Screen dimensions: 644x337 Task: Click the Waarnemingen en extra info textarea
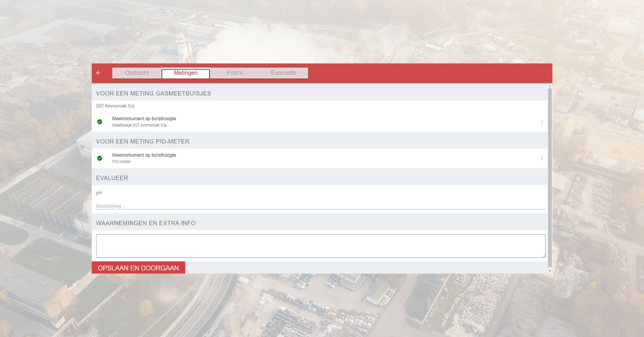pyautogui.click(x=321, y=246)
